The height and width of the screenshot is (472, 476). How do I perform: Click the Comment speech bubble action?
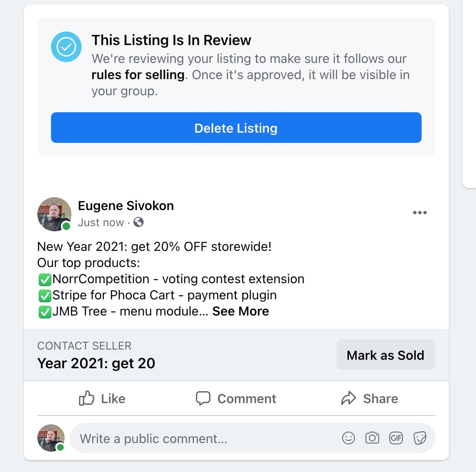236,398
